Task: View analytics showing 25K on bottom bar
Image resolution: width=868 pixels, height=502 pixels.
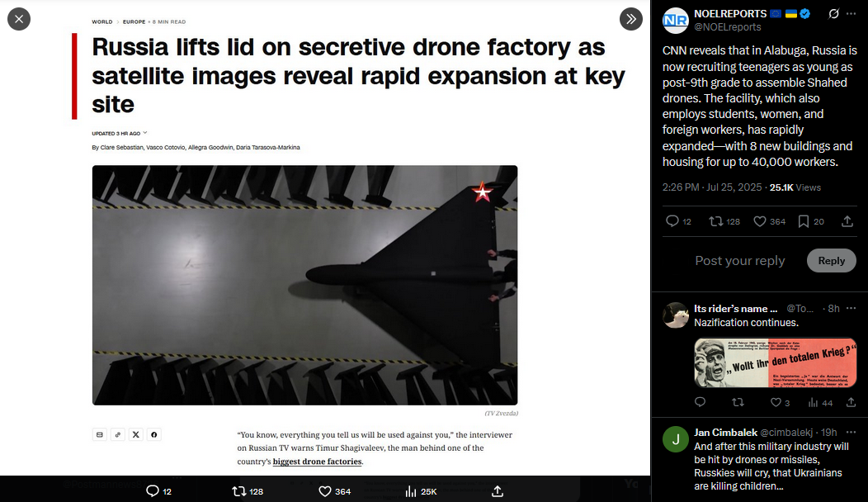Action: [422, 491]
